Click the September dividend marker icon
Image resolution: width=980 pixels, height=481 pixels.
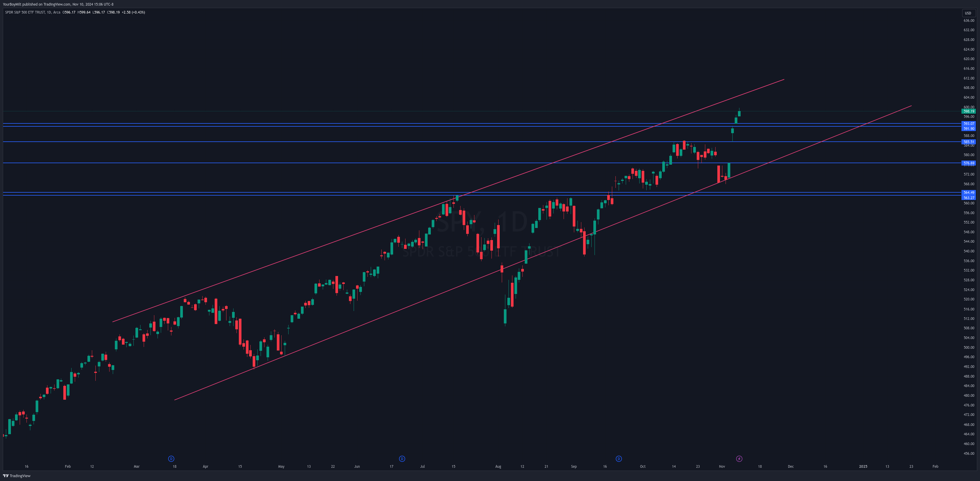coord(619,459)
